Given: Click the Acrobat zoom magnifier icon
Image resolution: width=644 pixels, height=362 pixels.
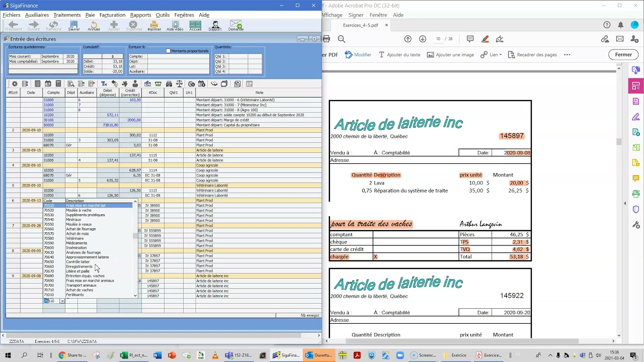Looking at the screenshot, I should coord(342,39).
